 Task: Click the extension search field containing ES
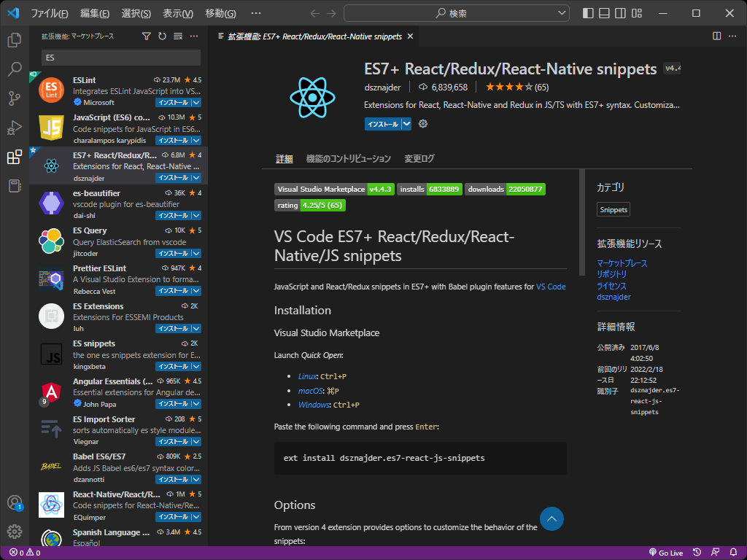coord(121,58)
